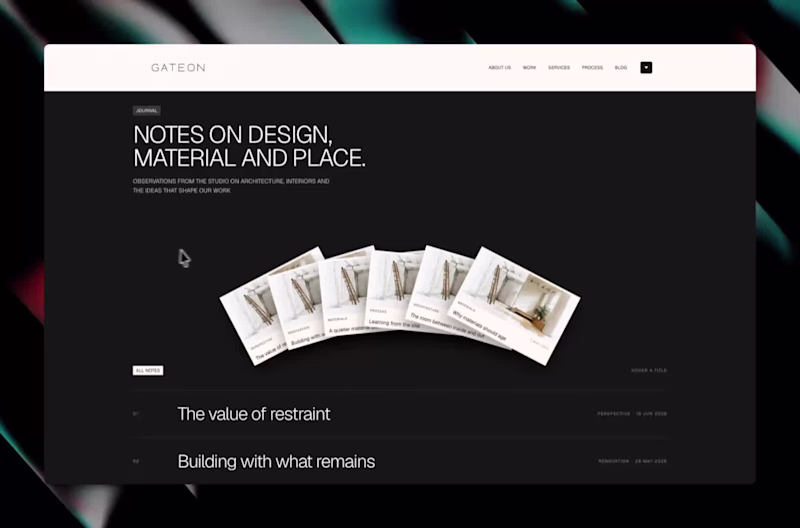The width and height of the screenshot is (800, 528).
Task: Click the GATEON logo
Action: pyautogui.click(x=178, y=67)
